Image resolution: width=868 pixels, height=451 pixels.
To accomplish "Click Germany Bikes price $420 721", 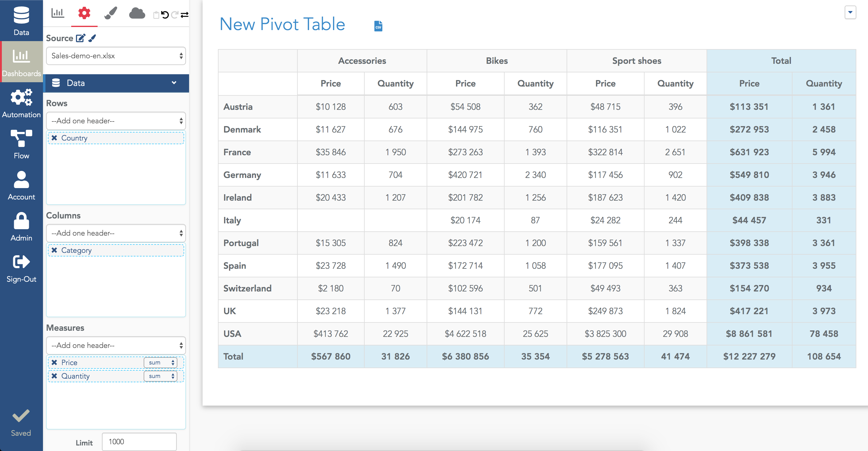I will pyautogui.click(x=465, y=175).
